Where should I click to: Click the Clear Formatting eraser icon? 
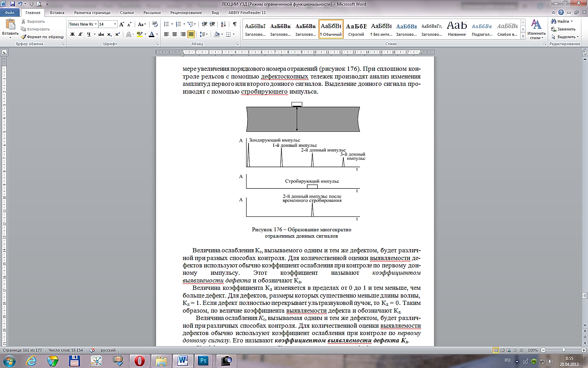155,24
